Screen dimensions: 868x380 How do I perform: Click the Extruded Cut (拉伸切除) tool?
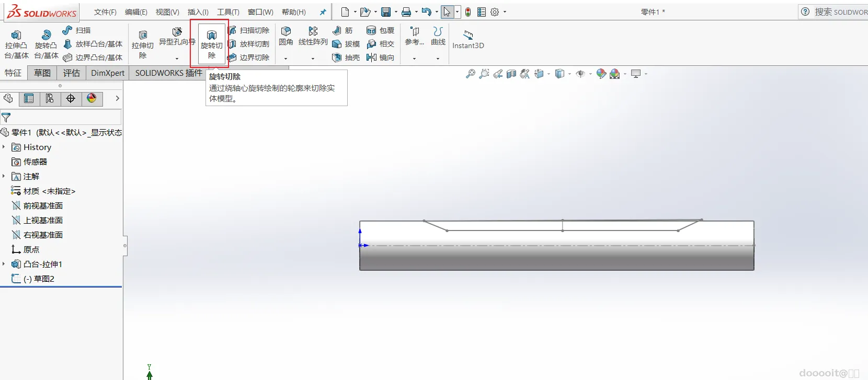pyautogui.click(x=142, y=44)
